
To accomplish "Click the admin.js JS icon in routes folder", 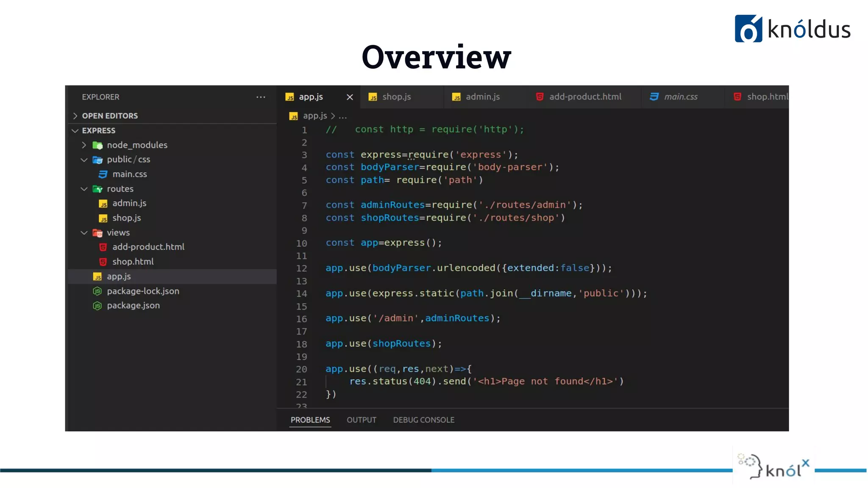I will 103,204.
